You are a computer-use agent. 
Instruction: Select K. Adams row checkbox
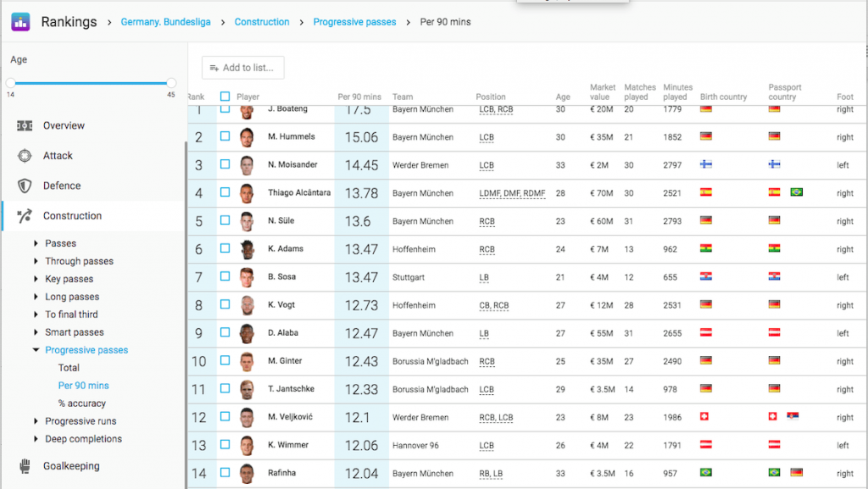point(225,248)
